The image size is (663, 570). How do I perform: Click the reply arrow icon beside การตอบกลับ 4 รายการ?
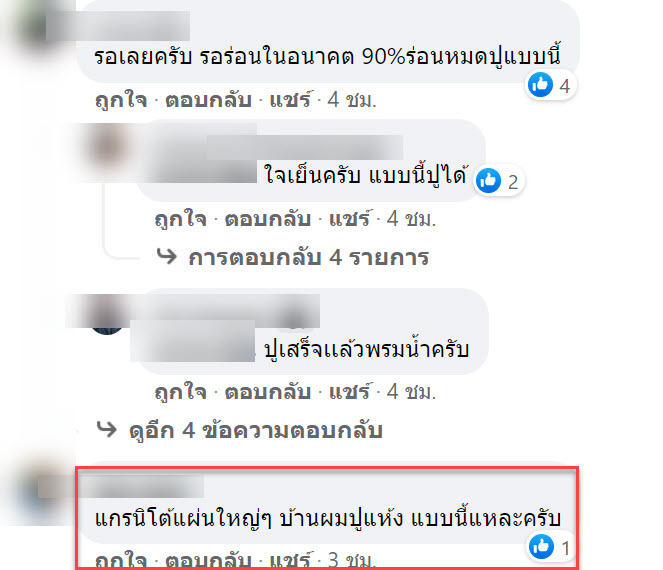point(166,256)
